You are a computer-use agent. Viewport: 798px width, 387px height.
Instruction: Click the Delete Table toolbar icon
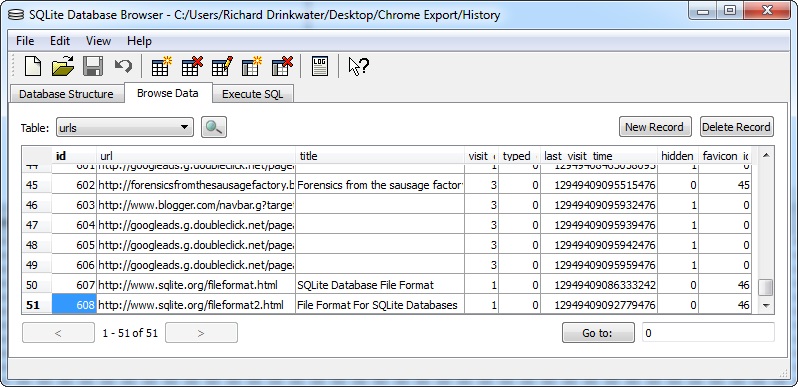click(x=192, y=67)
